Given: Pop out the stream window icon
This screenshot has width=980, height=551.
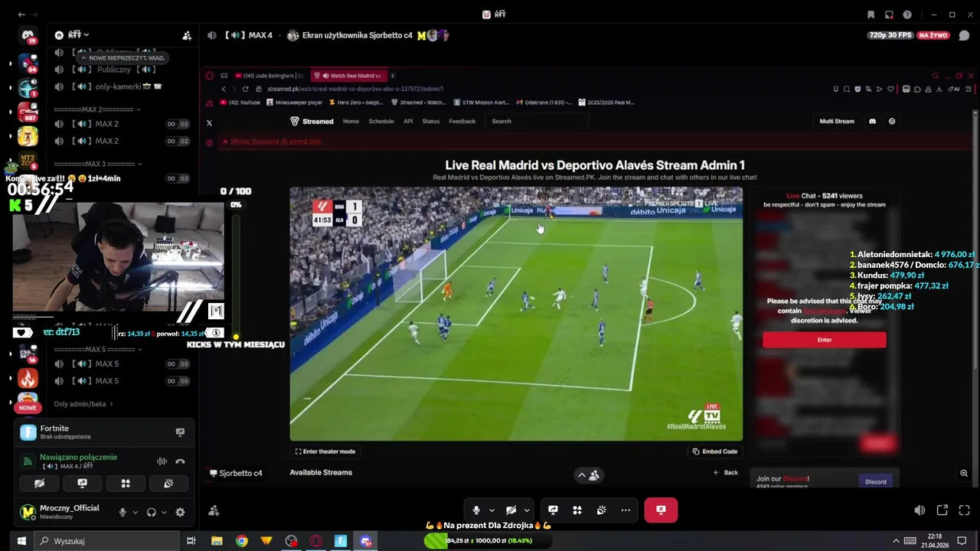Looking at the screenshot, I should pos(942,510).
